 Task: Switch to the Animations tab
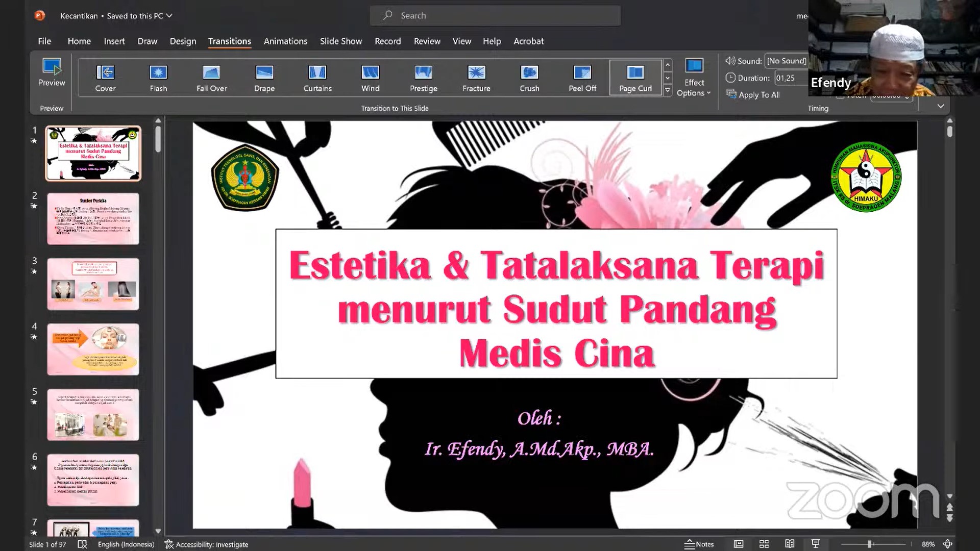(x=285, y=41)
